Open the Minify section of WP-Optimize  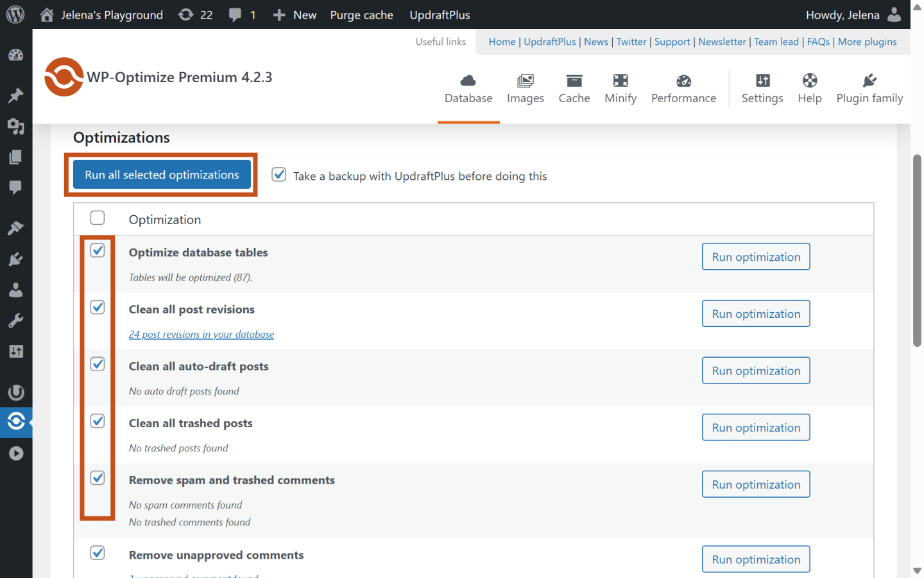coord(620,89)
